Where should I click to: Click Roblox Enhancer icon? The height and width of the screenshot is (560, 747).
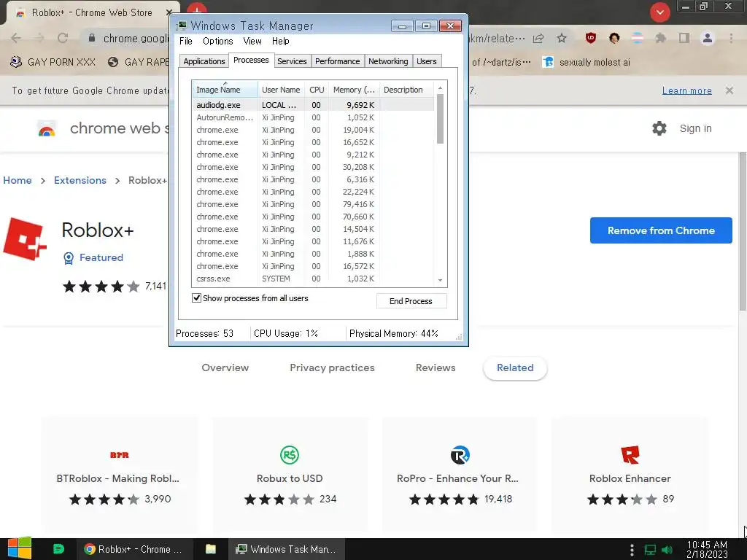(x=630, y=455)
